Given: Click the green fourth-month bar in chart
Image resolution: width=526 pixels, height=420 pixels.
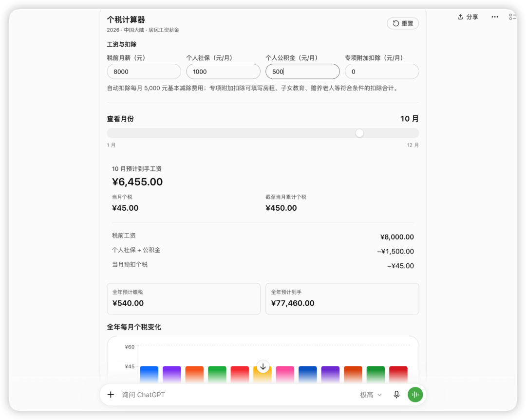Looking at the screenshot, I should coord(217,374).
